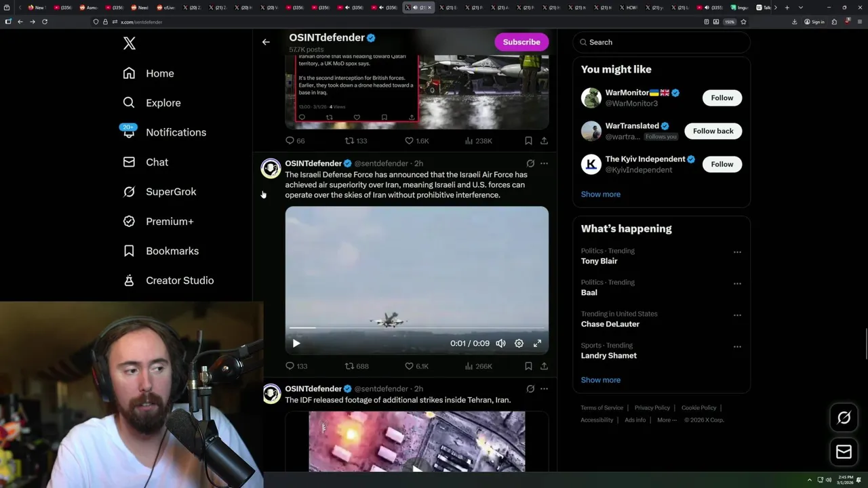The width and height of the screenshot is (868, 488).
Task: Reply to the post with 133 comments
Action: coord(296,366)
